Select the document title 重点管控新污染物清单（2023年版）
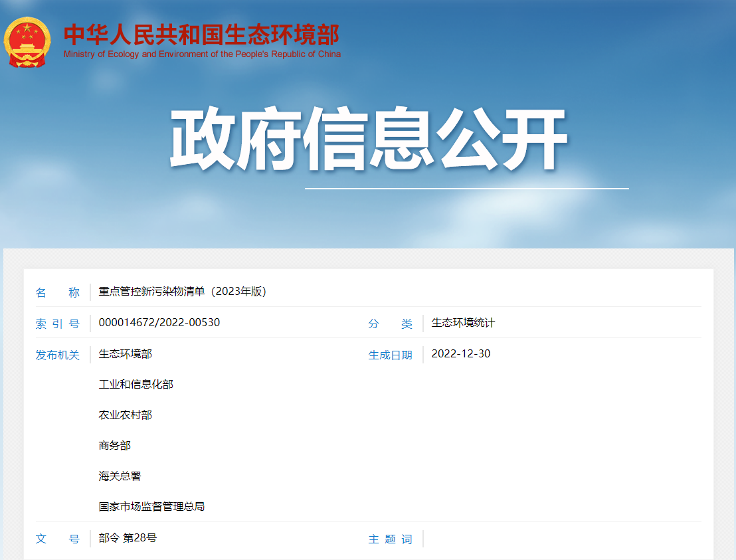 pyautogui.click(x=183, y=292)
